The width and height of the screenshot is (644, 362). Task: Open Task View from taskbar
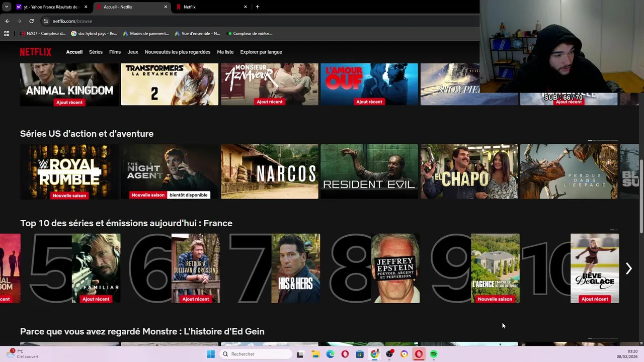(x=300, y=354)
